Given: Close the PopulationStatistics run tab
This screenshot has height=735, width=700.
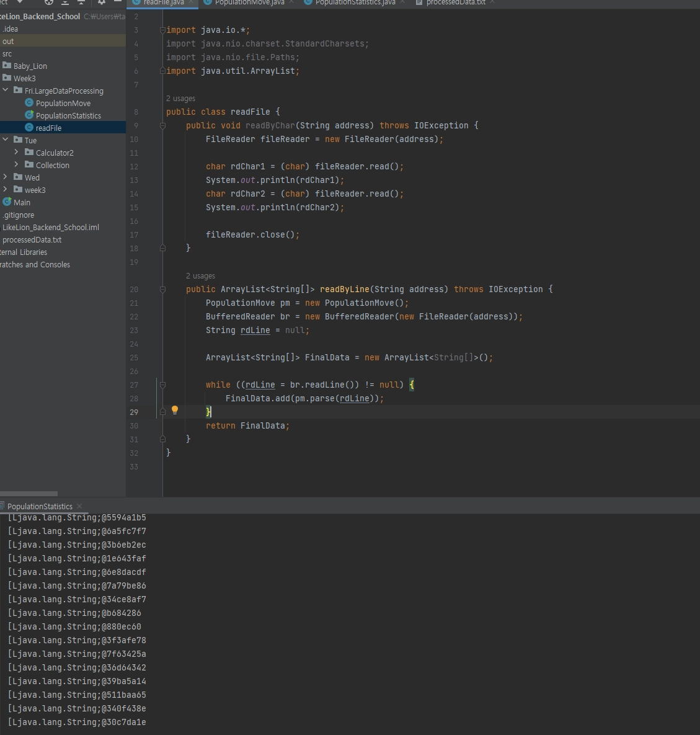Looking at the screenshot, I should (x=79, y=506).
